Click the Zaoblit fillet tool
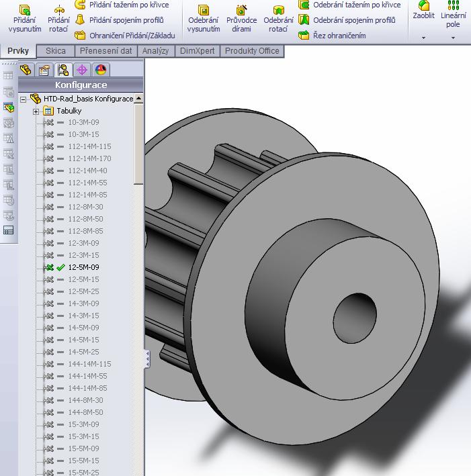 point(424,11)
